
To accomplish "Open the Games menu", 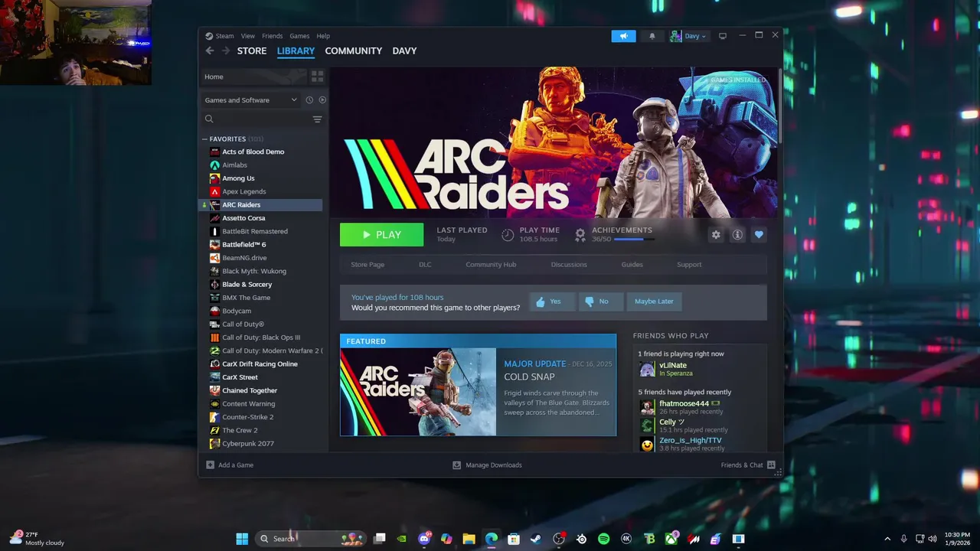I will coord(299,36).
